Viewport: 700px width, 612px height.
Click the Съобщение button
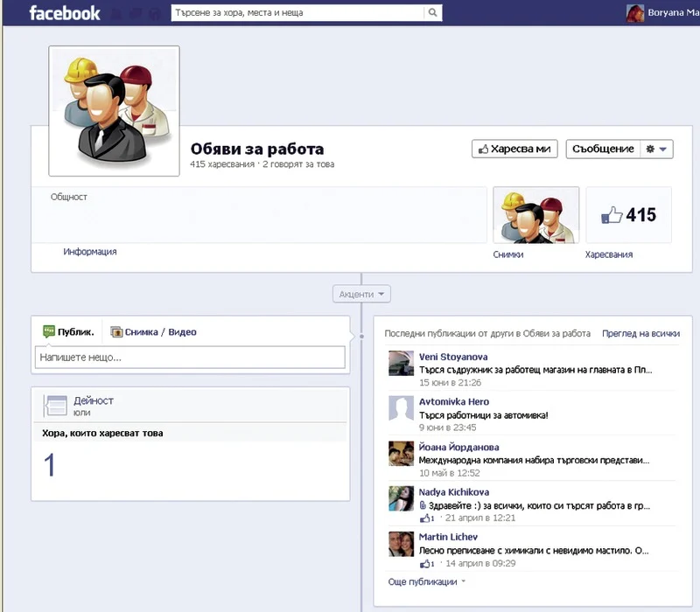[603, 149]
